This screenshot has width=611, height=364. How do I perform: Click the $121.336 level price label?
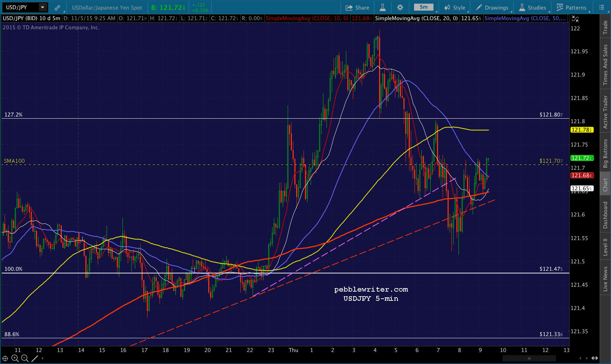click(551, 334)
